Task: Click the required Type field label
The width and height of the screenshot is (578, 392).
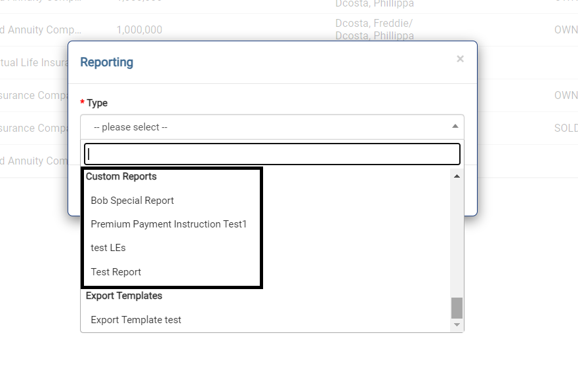Action: (96, 103)
